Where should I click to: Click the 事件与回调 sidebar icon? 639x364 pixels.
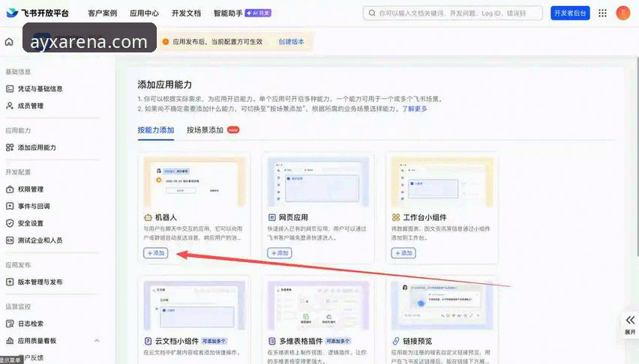(10, 206)
